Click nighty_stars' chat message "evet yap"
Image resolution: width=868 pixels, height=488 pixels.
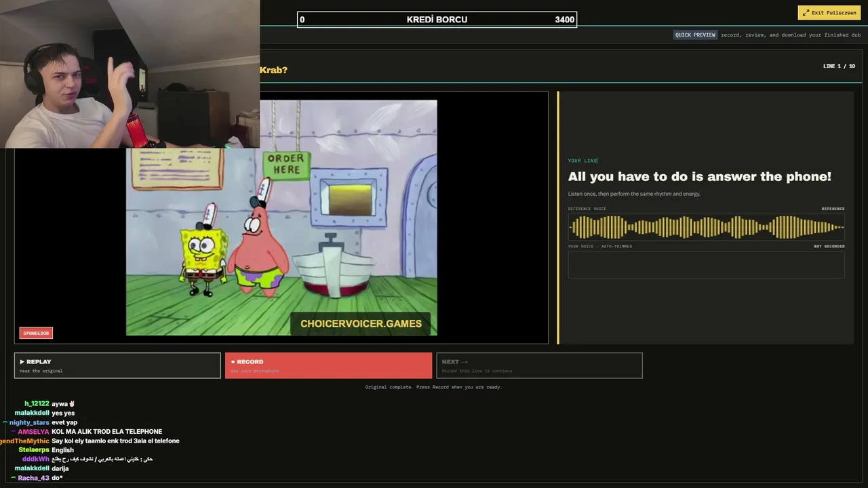64,422
